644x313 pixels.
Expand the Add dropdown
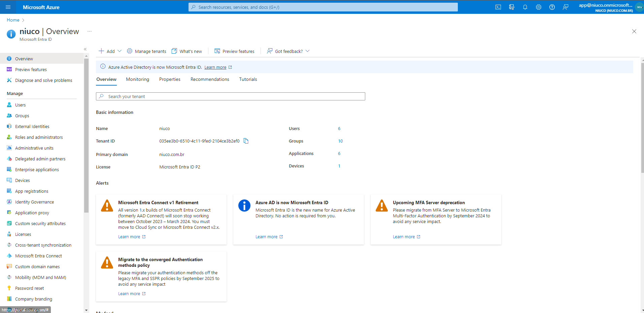(110, 51)
